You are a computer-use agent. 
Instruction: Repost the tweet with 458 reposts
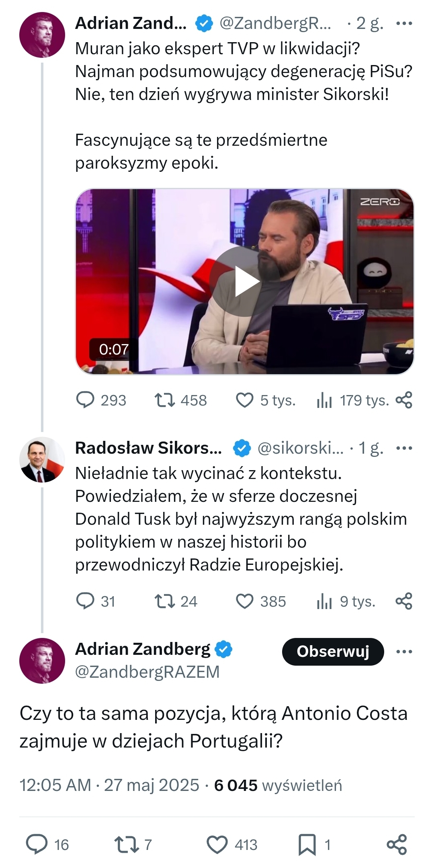165,400
